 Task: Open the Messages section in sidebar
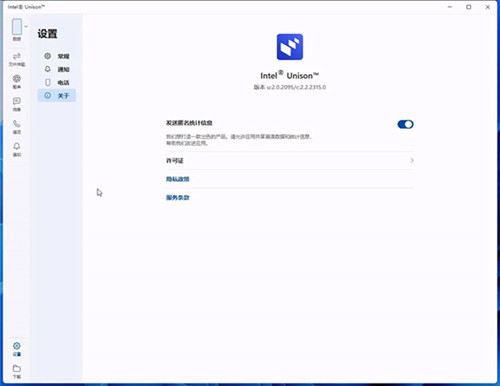[17, 104]
